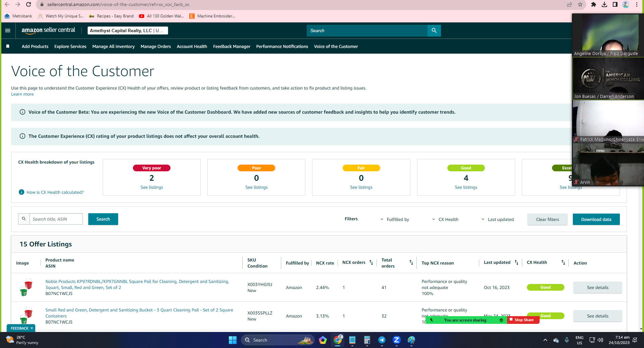This screenshot has width=644, height=348.
Task: Sort the table by NCX orders arrows
Action: [371, 263]
